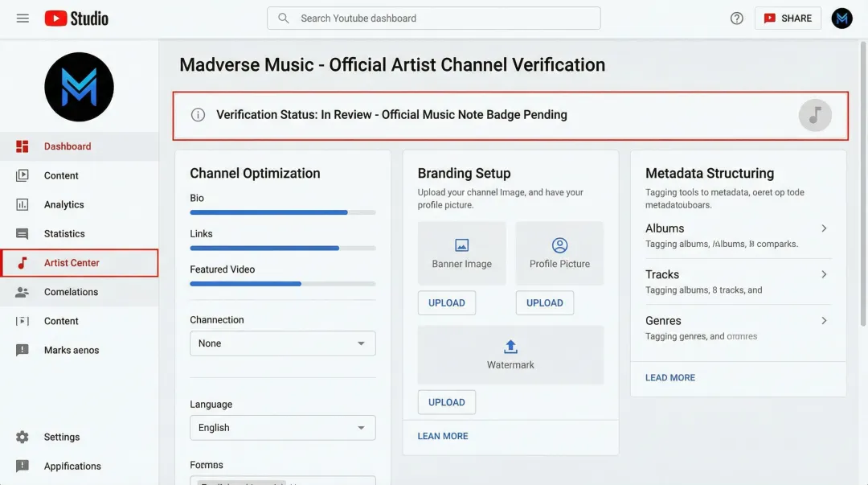Click the Watermark upload arrow icon

(x=510, y=347)
